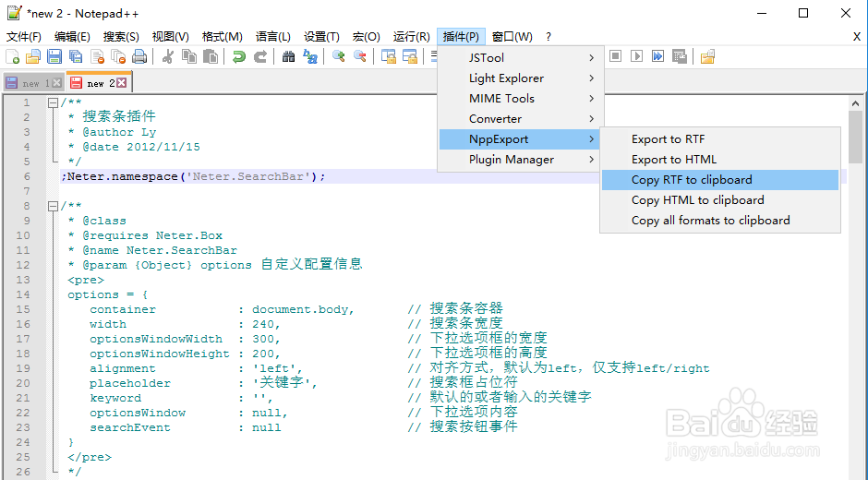868x480 pixels.
Task: Open the 搜索(S) menu
Action: pyautogui.click(x=121, y=37)
